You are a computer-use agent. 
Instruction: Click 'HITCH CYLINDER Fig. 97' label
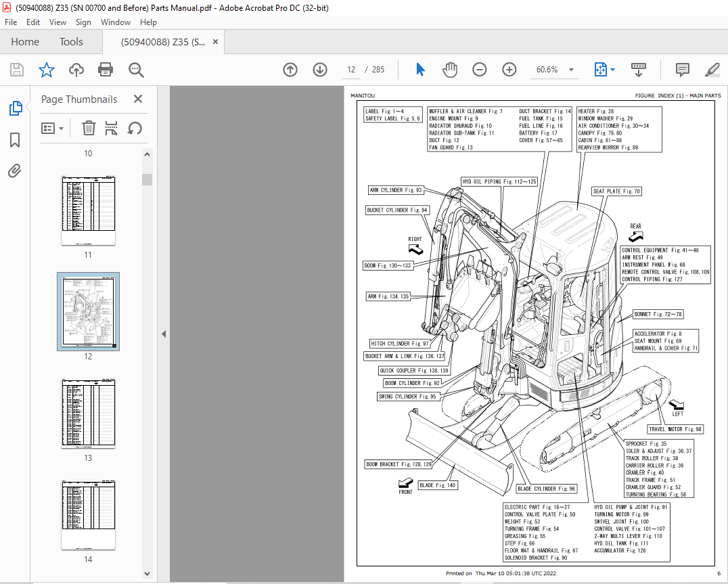coord(400,344)
